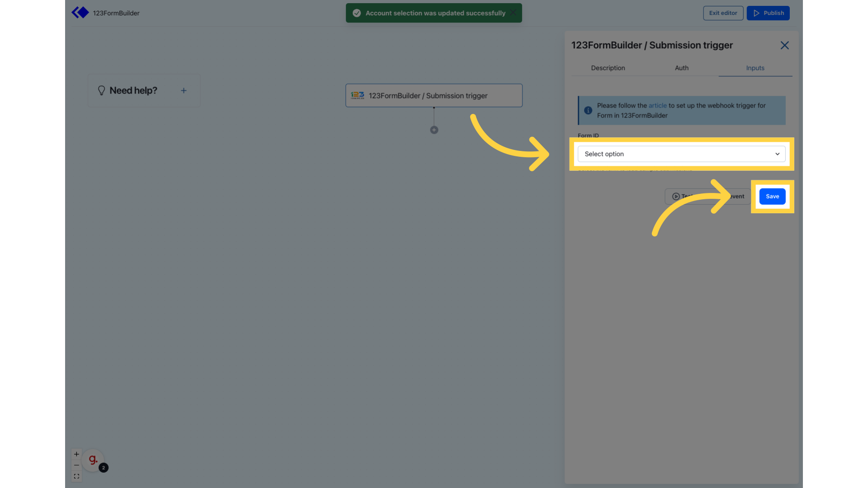
Task: Open the red g. guide widget bubble
Action: [x=93, y=460]
